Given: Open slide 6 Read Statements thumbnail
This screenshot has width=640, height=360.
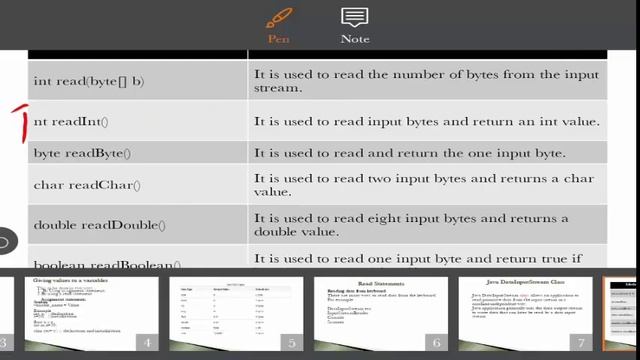Looking at the screenshot, I should tap(381, 314).
